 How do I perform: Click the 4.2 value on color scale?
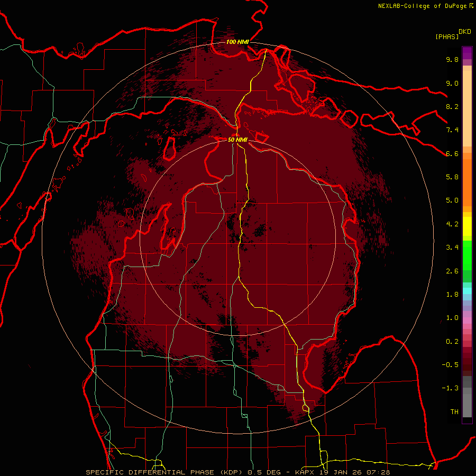452,224
